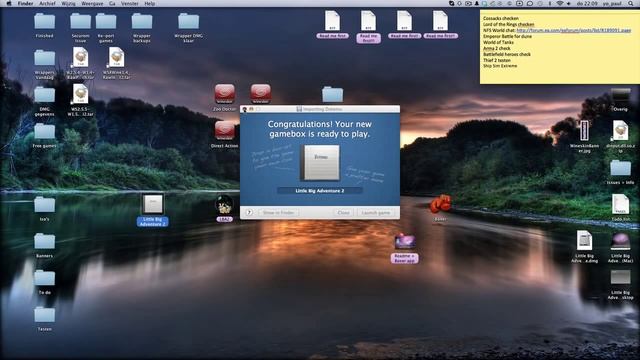Select the WineskinBanner.jpg file icon
Image resolution: width=640 pixels, height=360 pixels.
[x=584, y=131]
